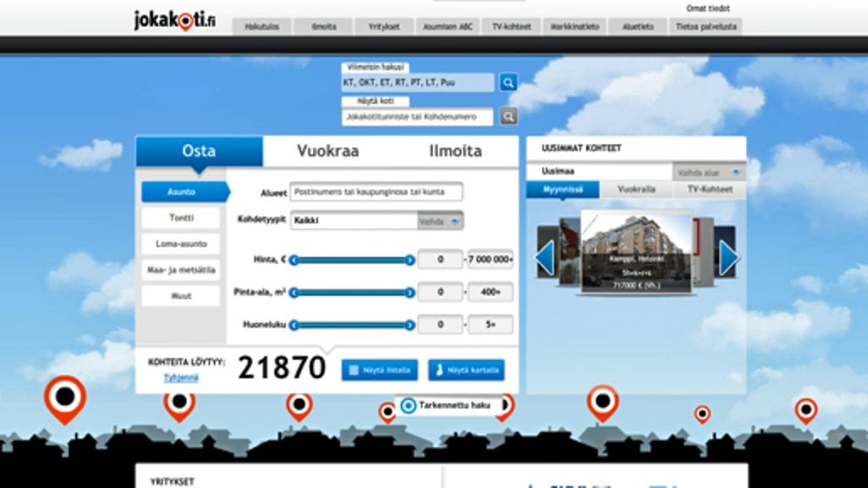Select the Vuokralla listings tab
The image size is (868, 488).
click(636, 190)
